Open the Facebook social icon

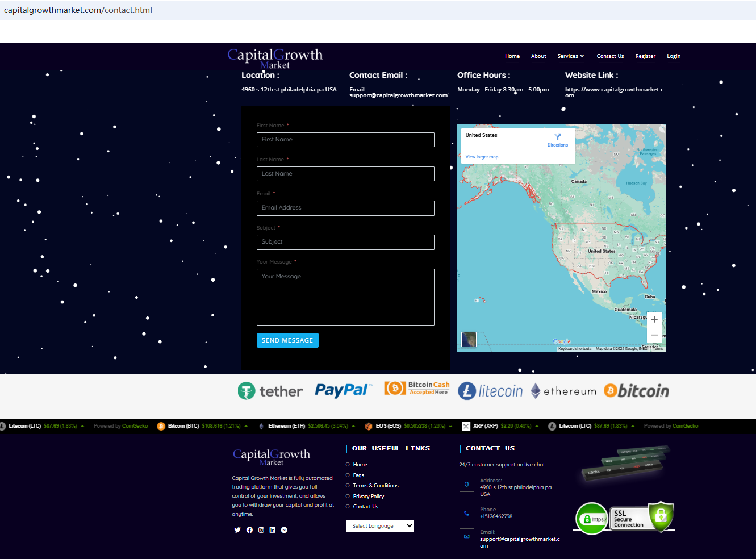click(x=249, y=530)
